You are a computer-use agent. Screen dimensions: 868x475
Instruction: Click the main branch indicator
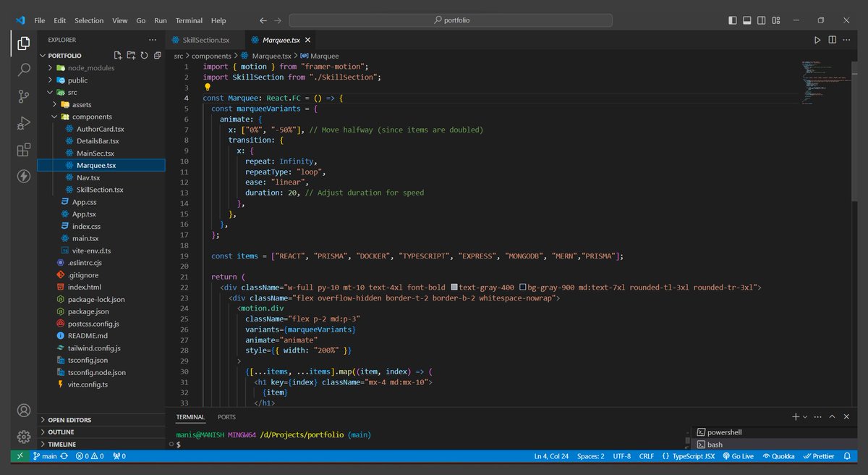(45, 456)
